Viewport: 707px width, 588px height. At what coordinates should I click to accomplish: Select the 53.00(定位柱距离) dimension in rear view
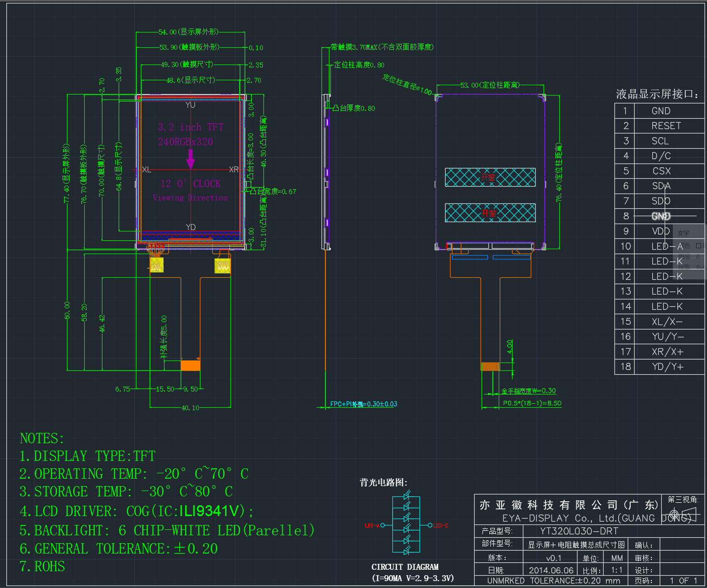(x=490, y=85)
